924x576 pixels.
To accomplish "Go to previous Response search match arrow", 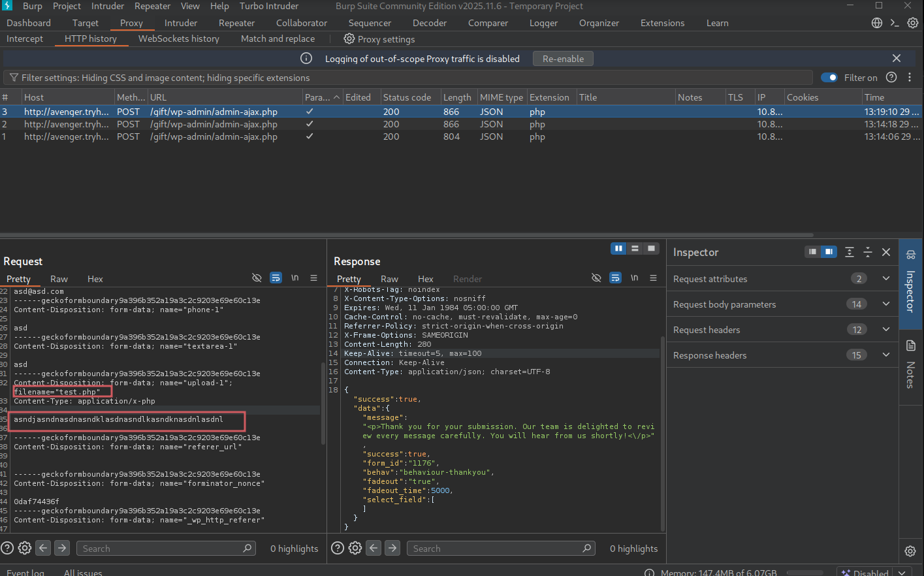I will [374, 549].
